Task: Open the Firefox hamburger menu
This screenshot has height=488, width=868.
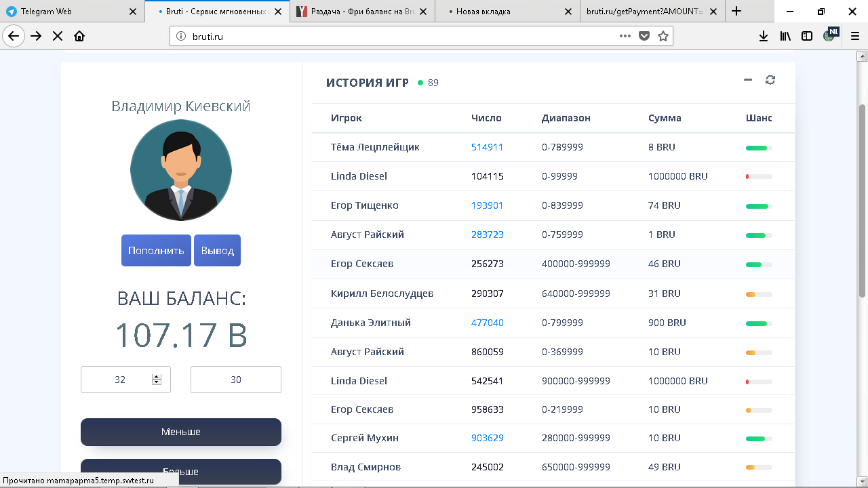Action: point(855,37)
